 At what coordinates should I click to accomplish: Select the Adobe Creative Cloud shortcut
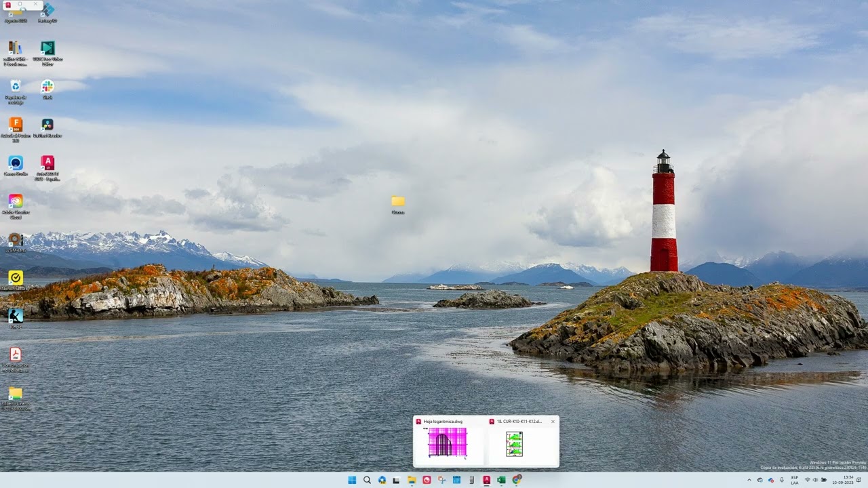pyautogui.click(x=15, y=207)
